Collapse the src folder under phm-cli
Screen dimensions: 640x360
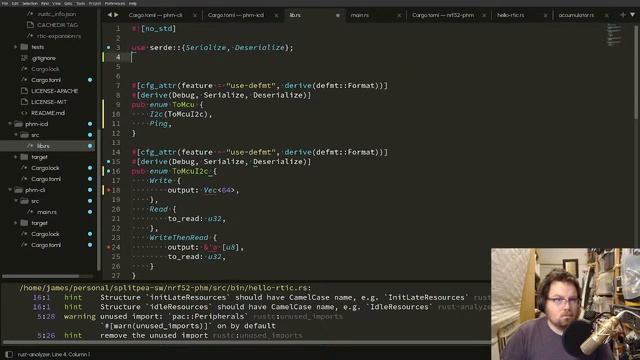coord(16,201)
